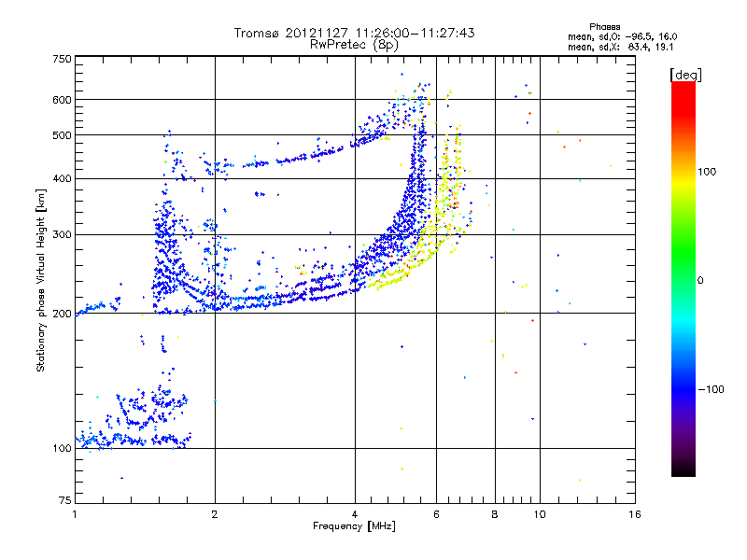The width and height of the screenshot is (747, 560).
Task: Click x-axis tick label "2"
Action: (x=215, y=514)
